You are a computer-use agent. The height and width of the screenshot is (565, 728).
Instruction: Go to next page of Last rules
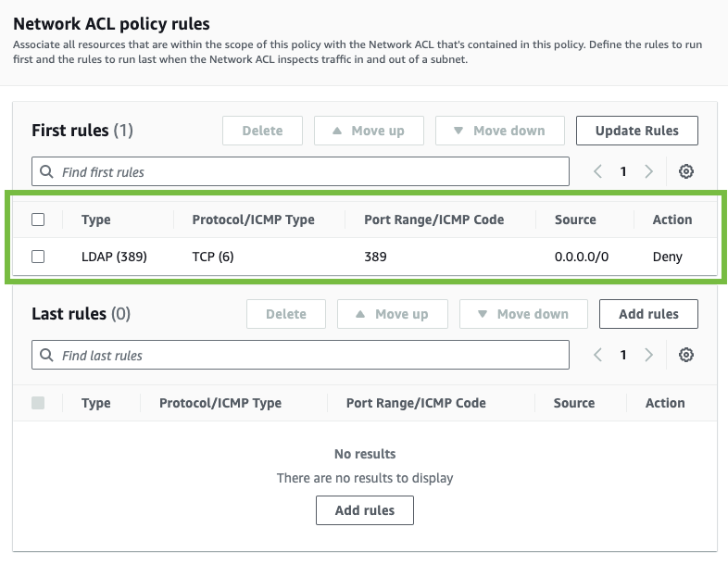[x=648, y=355]
